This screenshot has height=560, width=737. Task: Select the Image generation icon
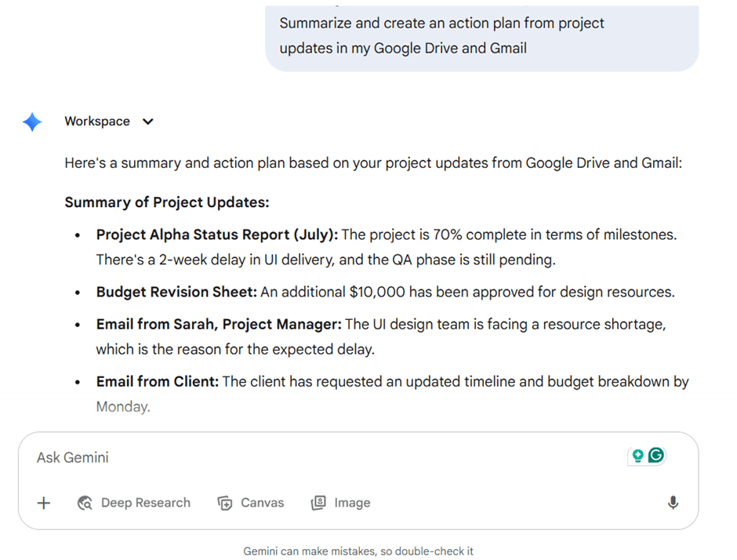click(x=318, y=503)
